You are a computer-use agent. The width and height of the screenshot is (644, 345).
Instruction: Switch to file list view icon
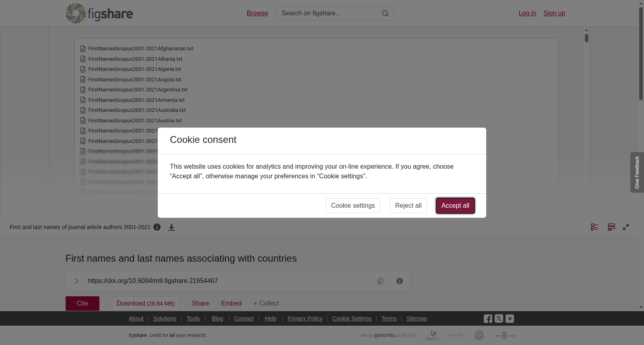594,227
